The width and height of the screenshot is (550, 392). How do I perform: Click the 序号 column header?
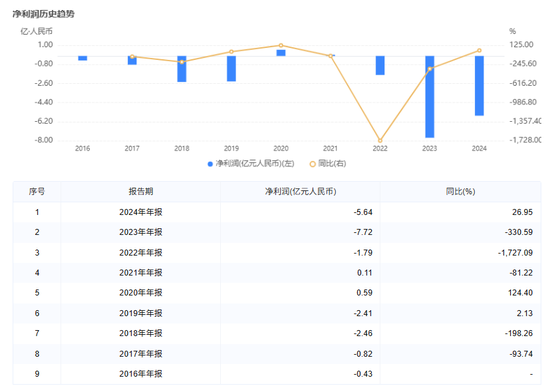point(37,191)
